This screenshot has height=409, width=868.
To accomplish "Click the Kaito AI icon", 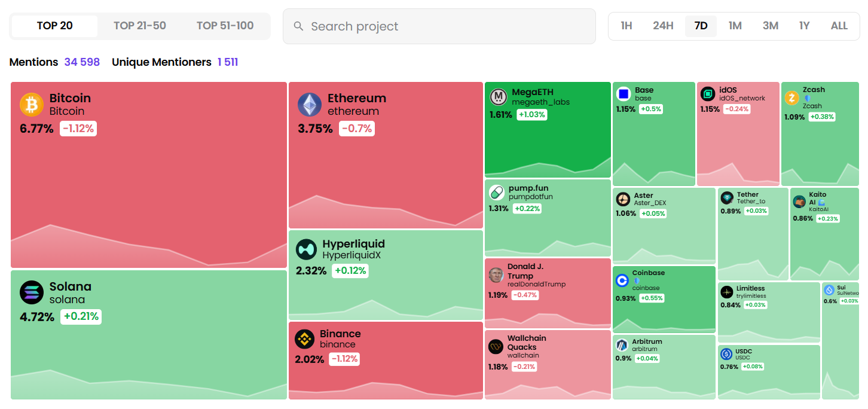I will 799,202.
